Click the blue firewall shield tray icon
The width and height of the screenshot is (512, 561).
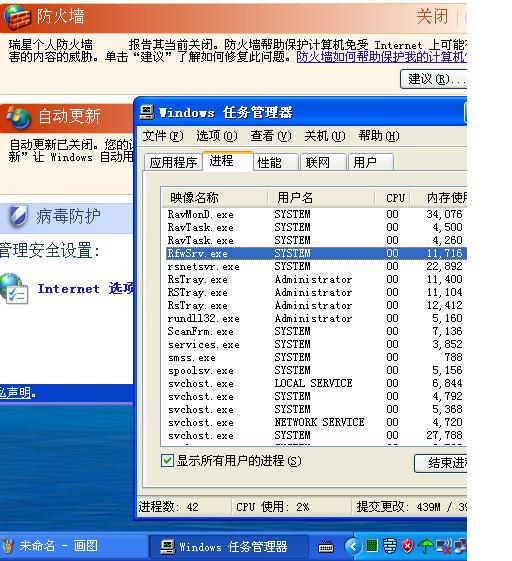390,546
